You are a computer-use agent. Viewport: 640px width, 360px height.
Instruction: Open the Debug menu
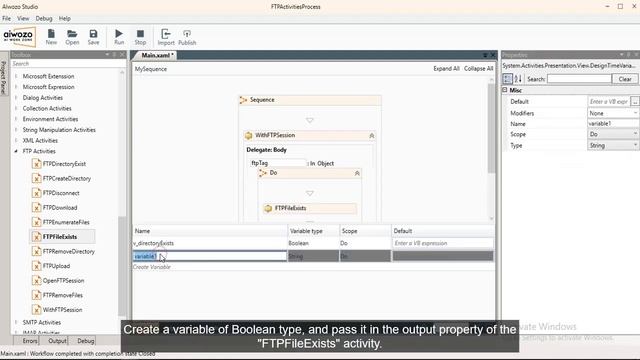pyautogui.click(x=44, y=18)
